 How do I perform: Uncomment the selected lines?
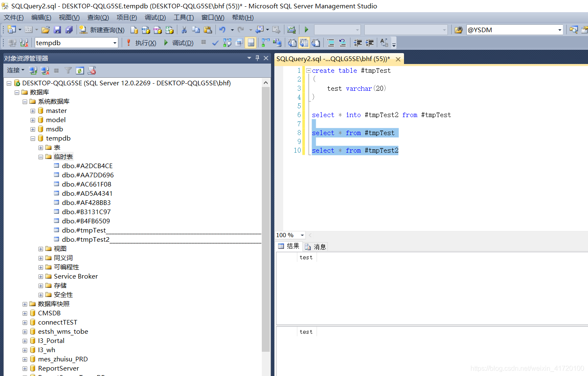click(343, 43)
